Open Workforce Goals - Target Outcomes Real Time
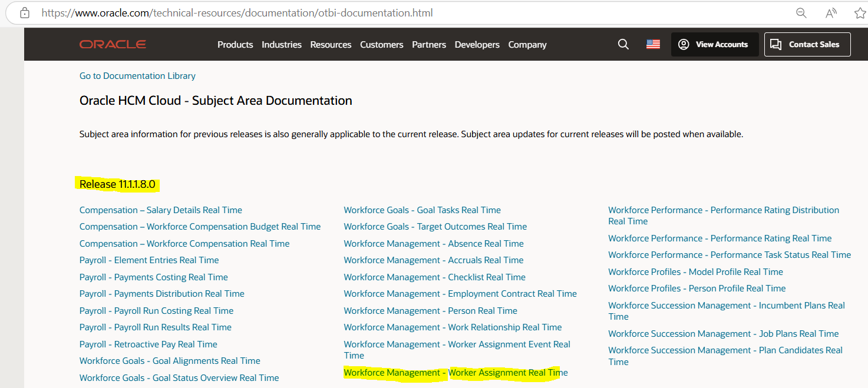 [435, 227]
